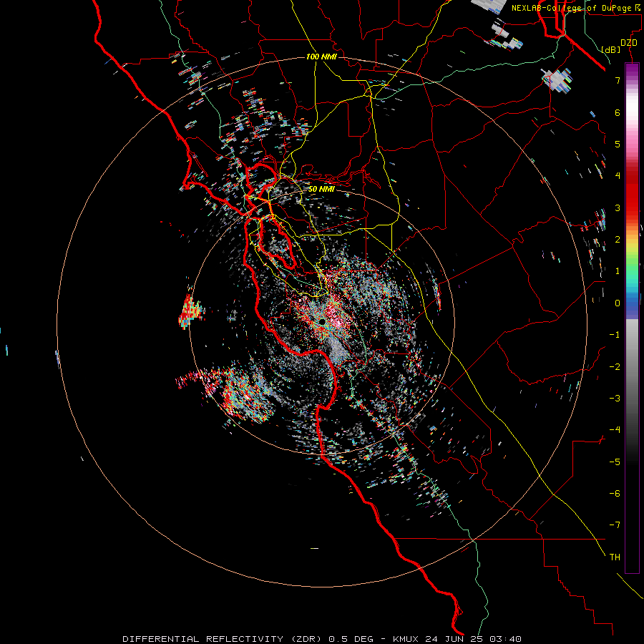This screenshot has height=644, width=644.
Task: Select the positive 2 tick on color scale
Action: click(618, 240)
